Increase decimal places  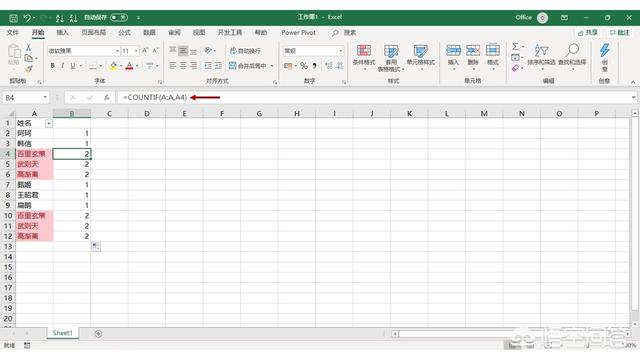click(x=329, y=65)
